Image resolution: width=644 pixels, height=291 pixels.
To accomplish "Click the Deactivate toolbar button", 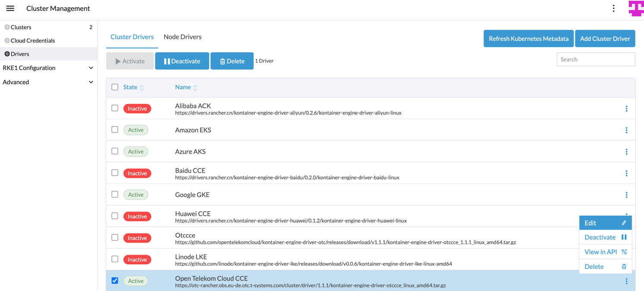I will pos(182,61).
